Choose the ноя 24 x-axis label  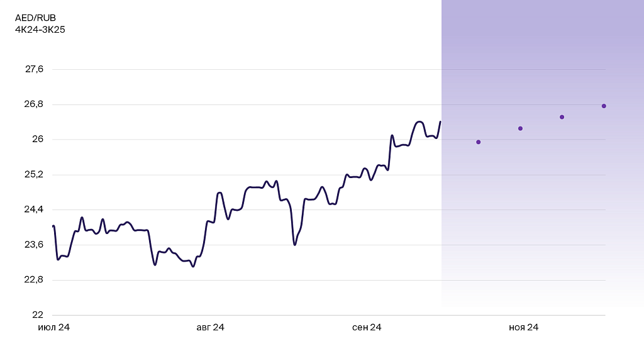point(523,328)
